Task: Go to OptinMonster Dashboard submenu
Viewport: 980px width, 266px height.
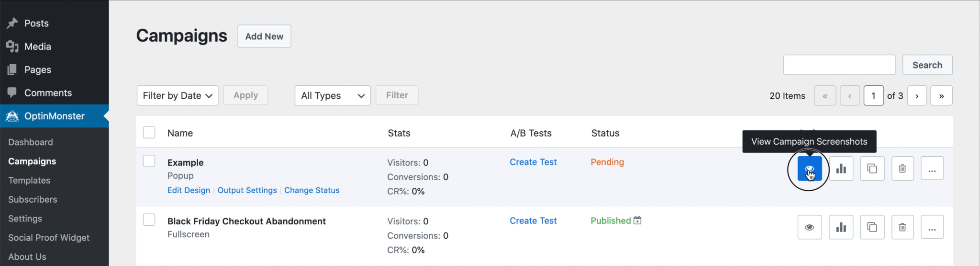Action: [31, 142]
